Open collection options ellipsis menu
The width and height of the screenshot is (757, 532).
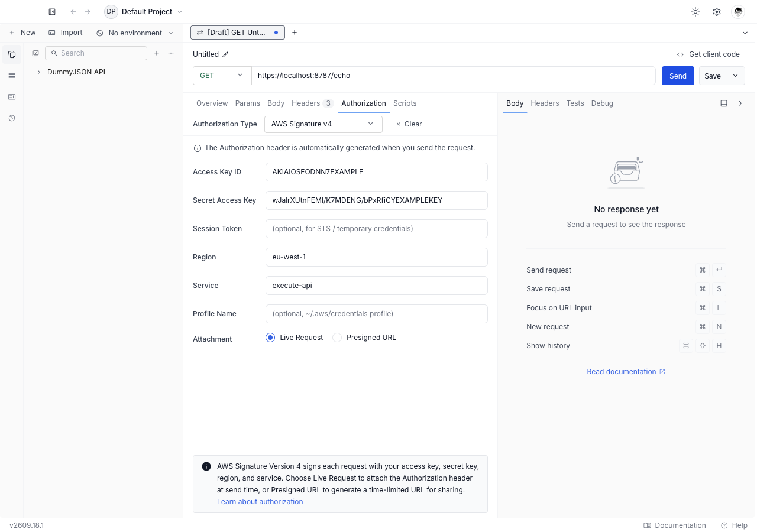pos(171,53)
